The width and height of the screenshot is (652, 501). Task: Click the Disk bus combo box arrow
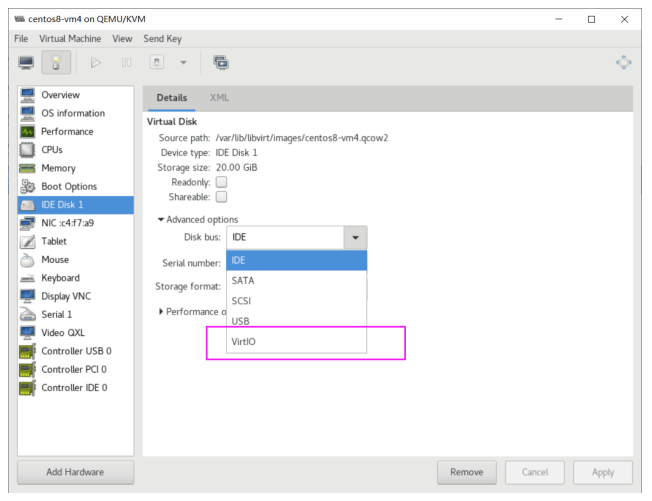[355, 238]
